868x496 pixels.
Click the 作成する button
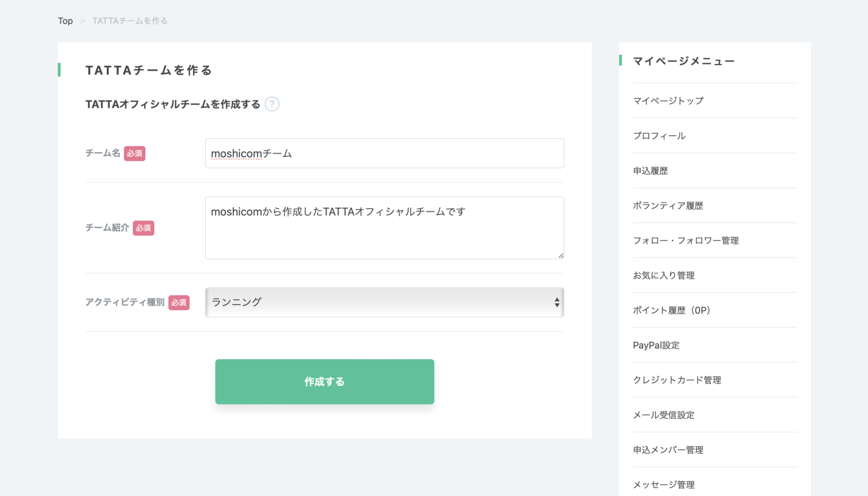point(324,382)
